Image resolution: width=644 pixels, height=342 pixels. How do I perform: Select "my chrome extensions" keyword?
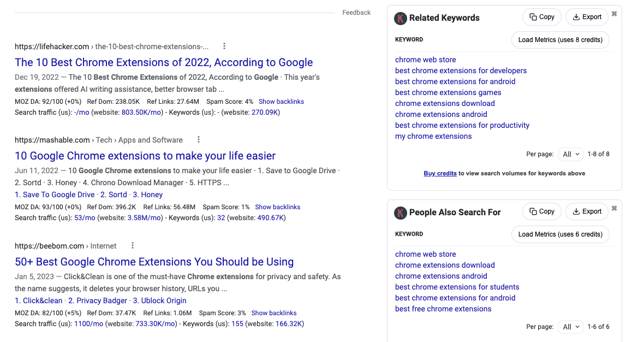433,136
